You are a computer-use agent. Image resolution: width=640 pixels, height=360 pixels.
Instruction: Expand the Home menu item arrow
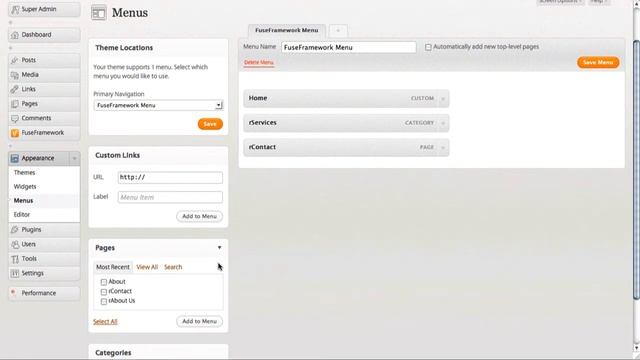pos(443,99)
